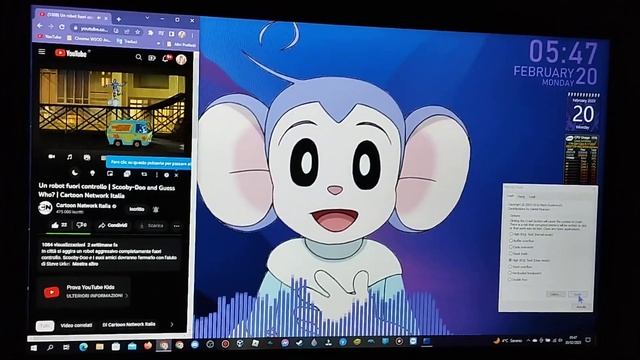Switch to the Crash tab in the dialog
This screenshot has width=640, height=360.
tap(511, 196)
